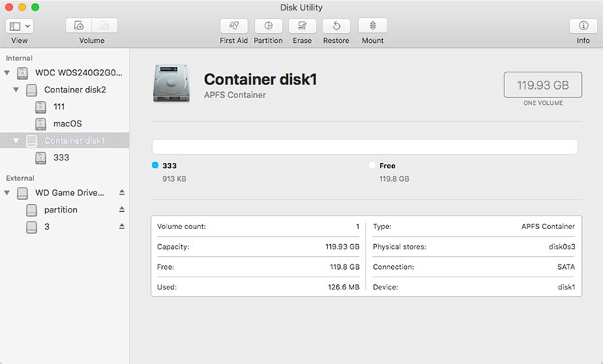
Task: Collapse the WDC WDS240G2G0 internal drive
Action: (8, 73)
